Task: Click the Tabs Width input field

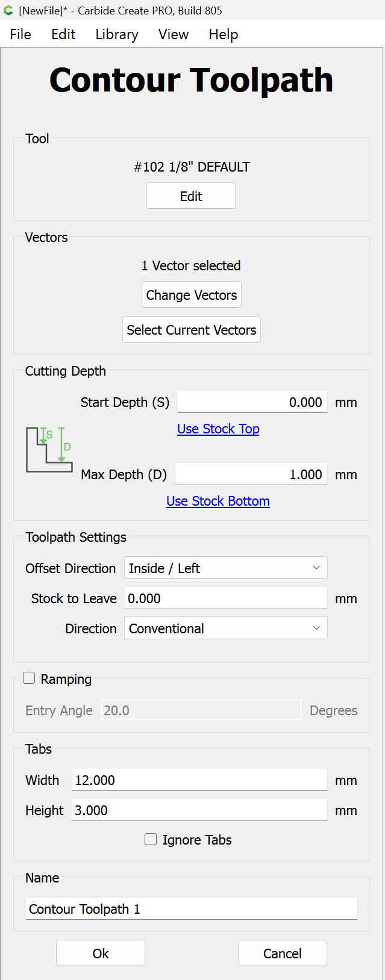Action: tap(199, 780)
